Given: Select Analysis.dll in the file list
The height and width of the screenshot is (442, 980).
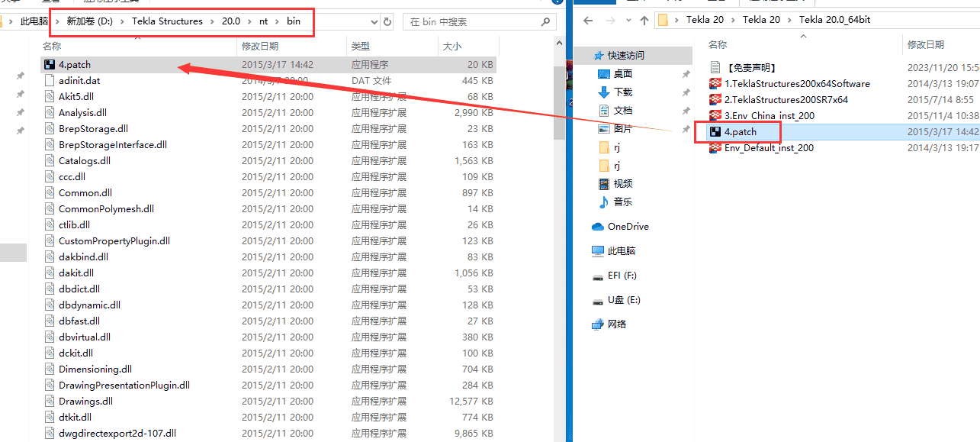Looking at the screenshot, I should click(82, 112).
